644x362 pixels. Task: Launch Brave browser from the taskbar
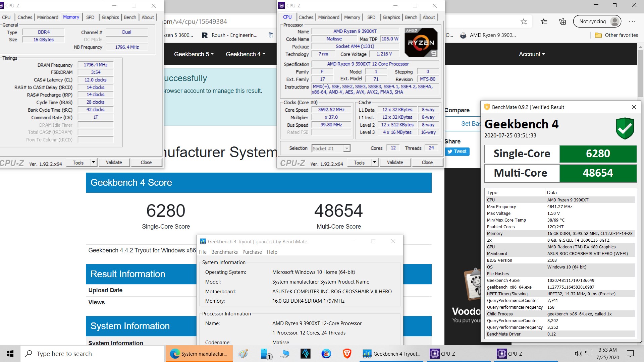[347, 354]
